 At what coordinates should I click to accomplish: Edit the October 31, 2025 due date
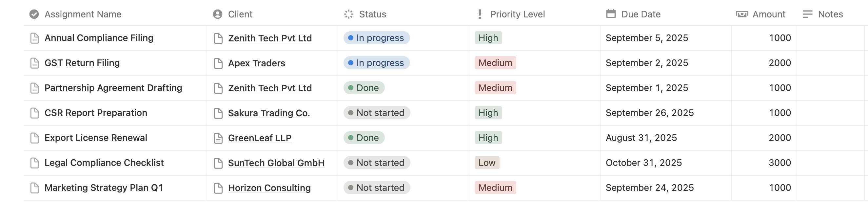(x=643, y=163)
